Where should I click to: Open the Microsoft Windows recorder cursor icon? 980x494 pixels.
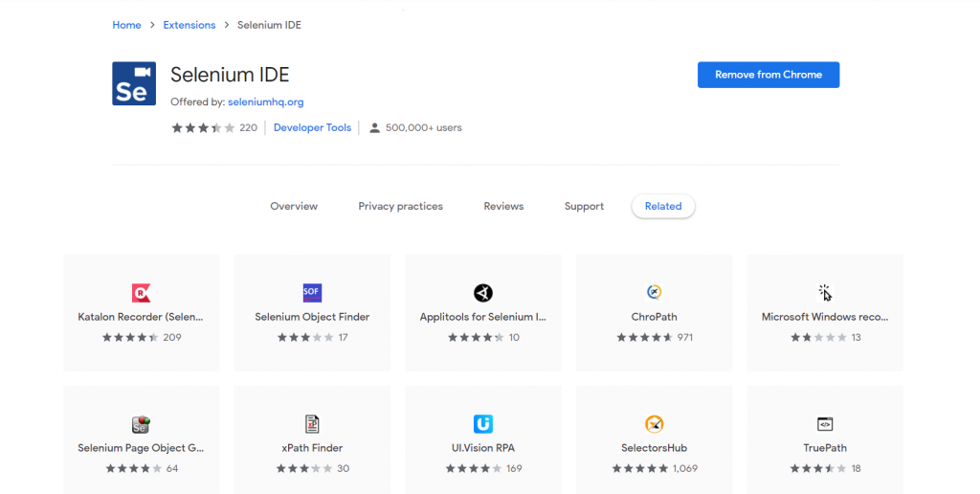[x=825, y=293]
